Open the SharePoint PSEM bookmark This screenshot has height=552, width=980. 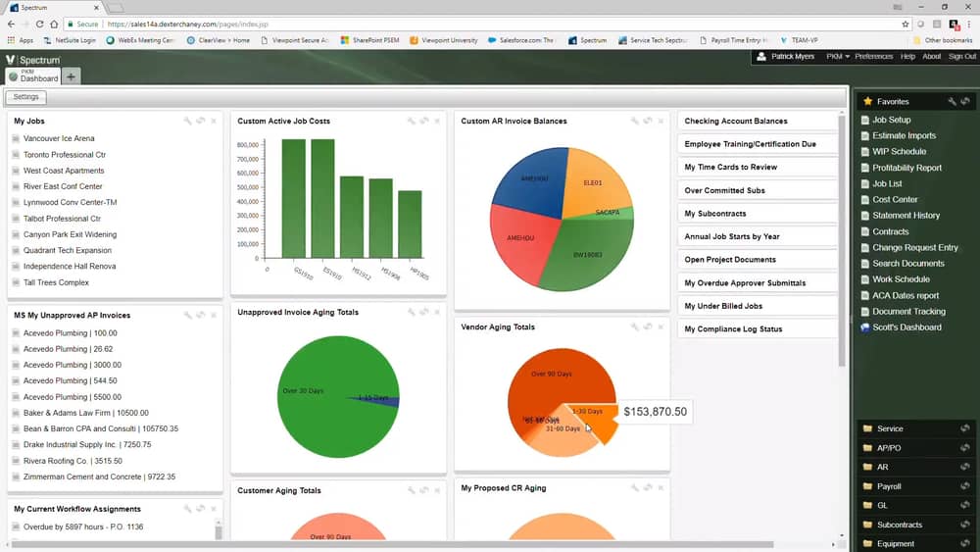tap(369, 40)
